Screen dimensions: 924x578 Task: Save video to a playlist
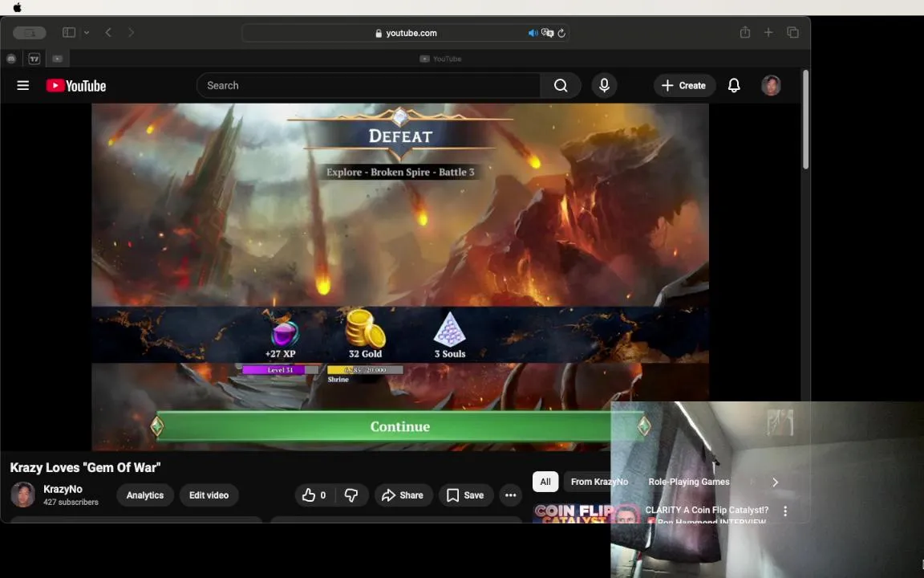[465, 495]
